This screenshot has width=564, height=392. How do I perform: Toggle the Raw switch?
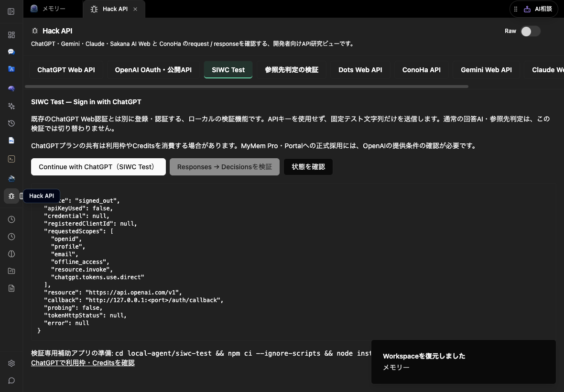click(531, 31)
